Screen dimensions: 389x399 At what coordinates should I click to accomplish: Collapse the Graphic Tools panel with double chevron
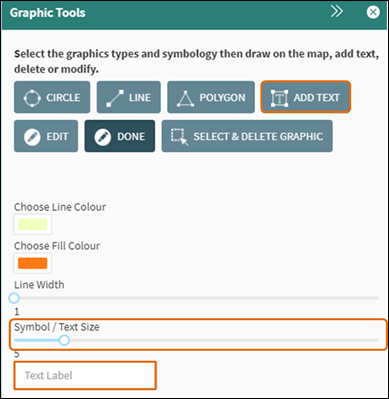tap(337, 12)
